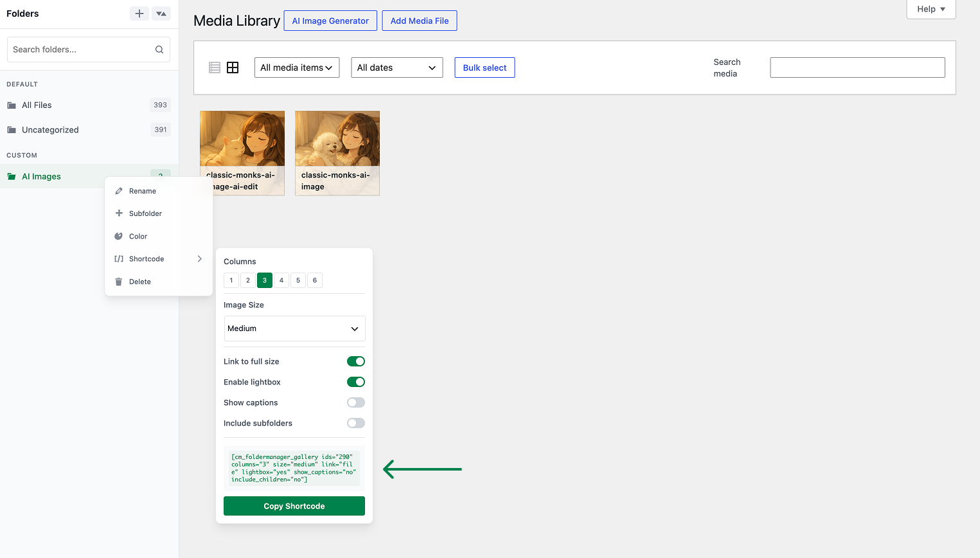This screenshot has height=558, width=980.
Task: Choose Color from the context menu
Action: point(159,237)
